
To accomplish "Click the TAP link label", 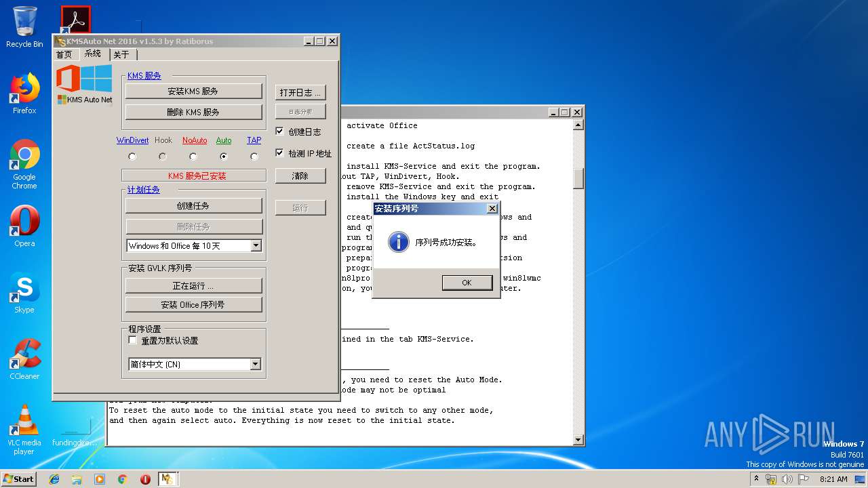I will pyautogui.click(x=254, y=140).
